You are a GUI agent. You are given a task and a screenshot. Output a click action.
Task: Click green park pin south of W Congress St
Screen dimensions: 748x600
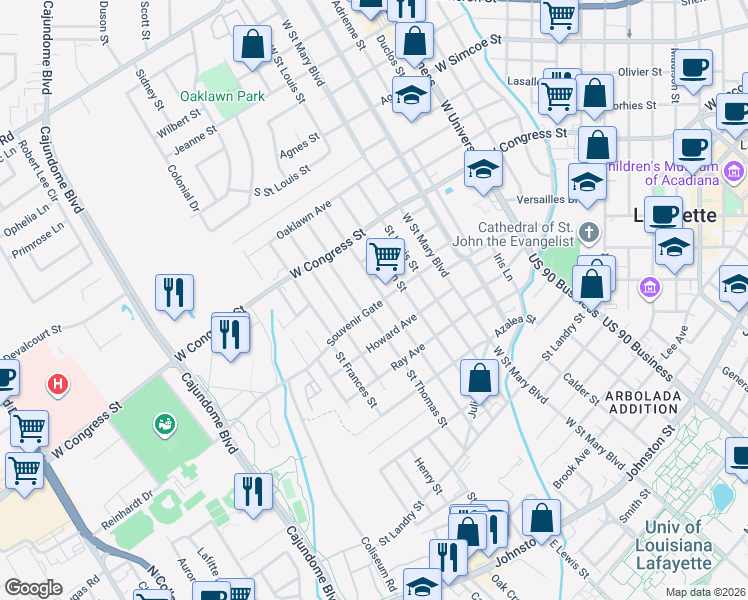point(165,424)
